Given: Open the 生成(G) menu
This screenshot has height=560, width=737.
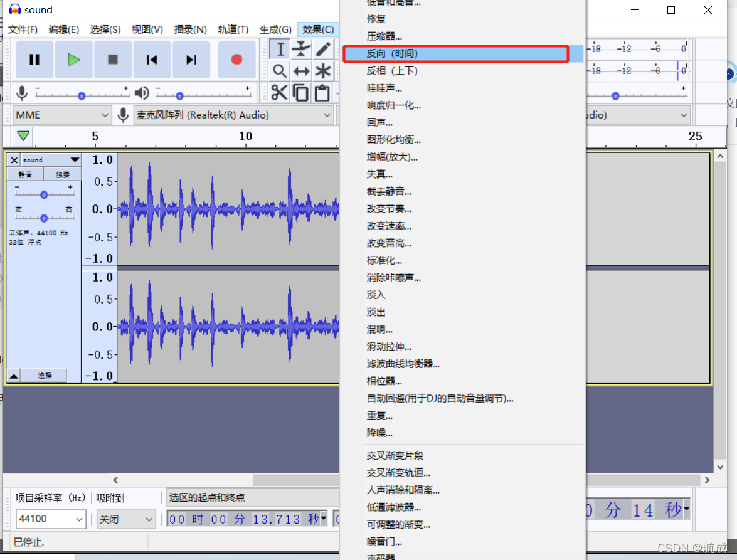Looking at the screenshot, I should (275, 29).
